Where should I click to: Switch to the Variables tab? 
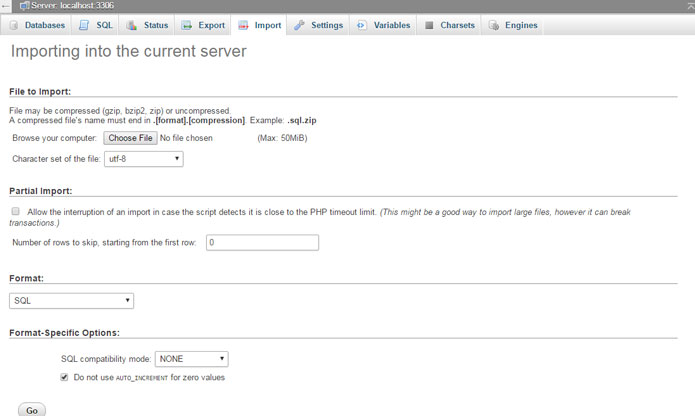tap(384, 25)
